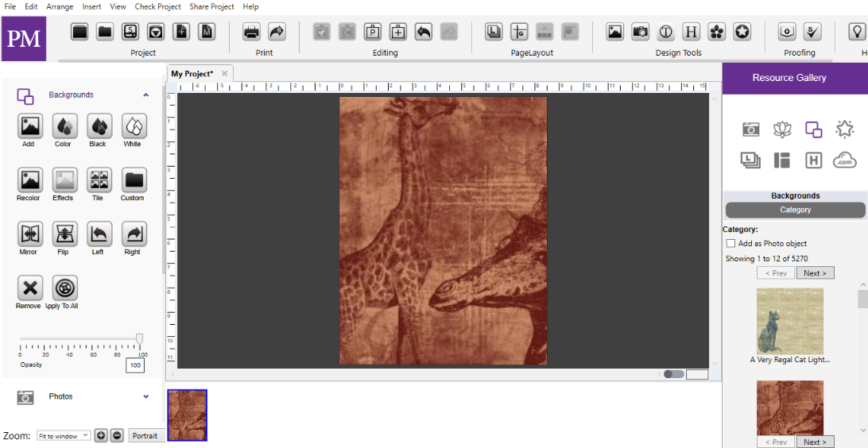This screenshot has height=448, width=868.
Task: Click the picture icon in Design Tools
Action: click(614, 32)
